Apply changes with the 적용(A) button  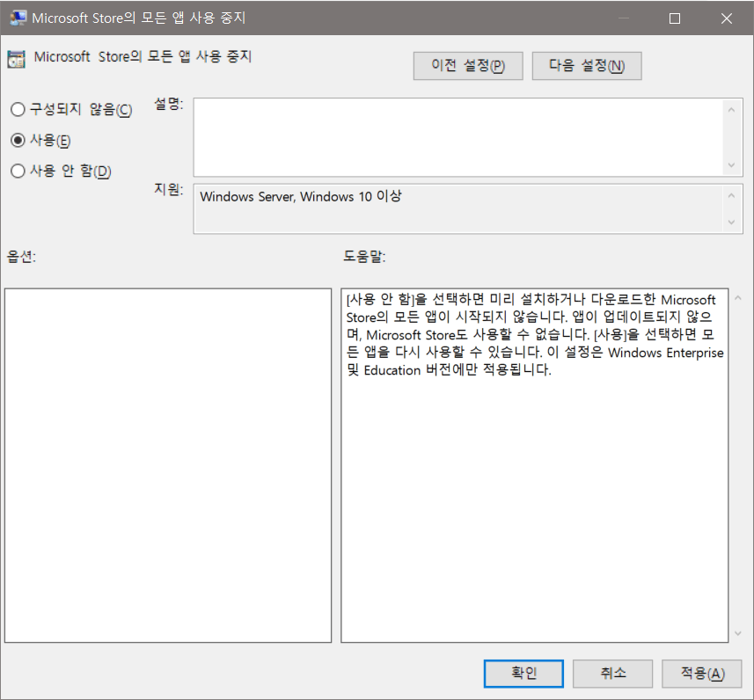coord(701,673)
